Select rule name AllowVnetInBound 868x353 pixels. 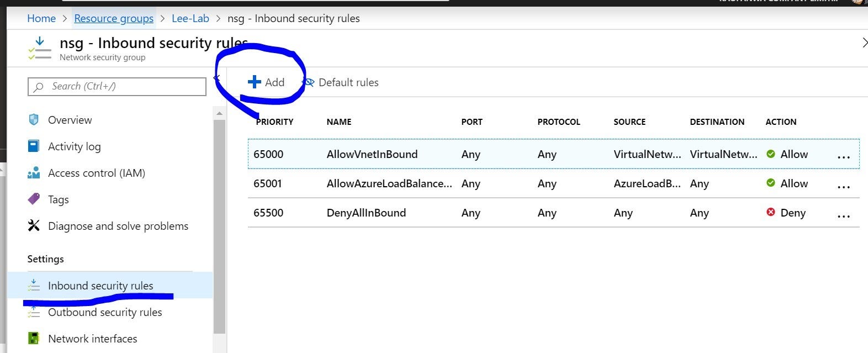(372, 154)
